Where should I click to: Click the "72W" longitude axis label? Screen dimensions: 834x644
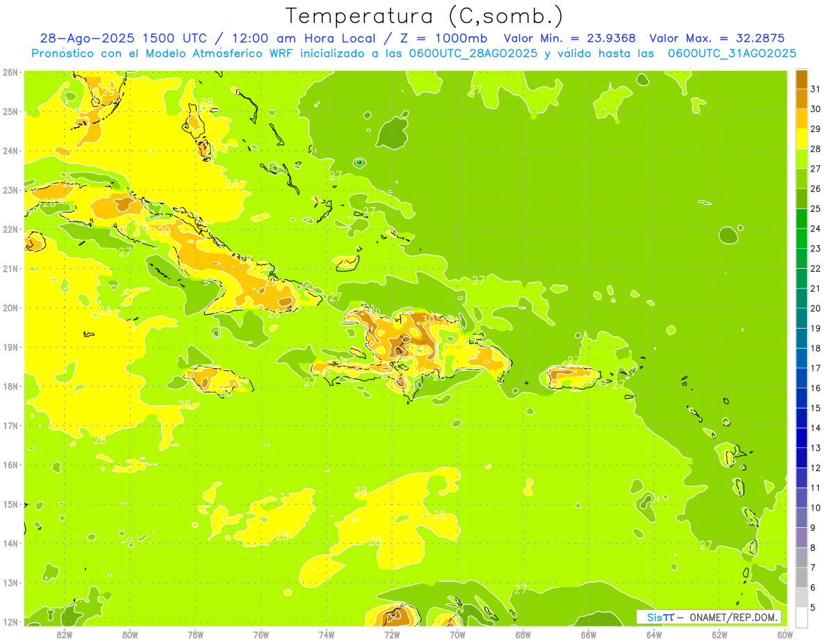pos(392,634)
